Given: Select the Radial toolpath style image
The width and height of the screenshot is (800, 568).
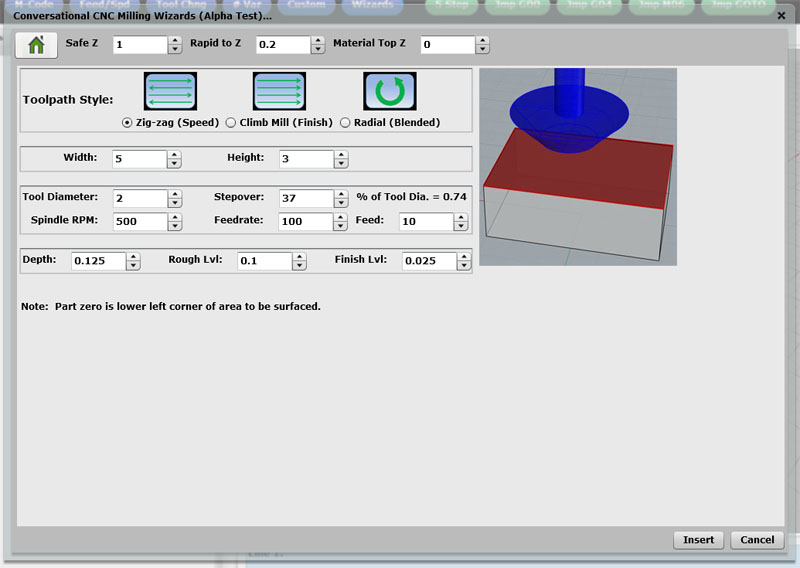Looking at the screenshot, I should (390, 91).
